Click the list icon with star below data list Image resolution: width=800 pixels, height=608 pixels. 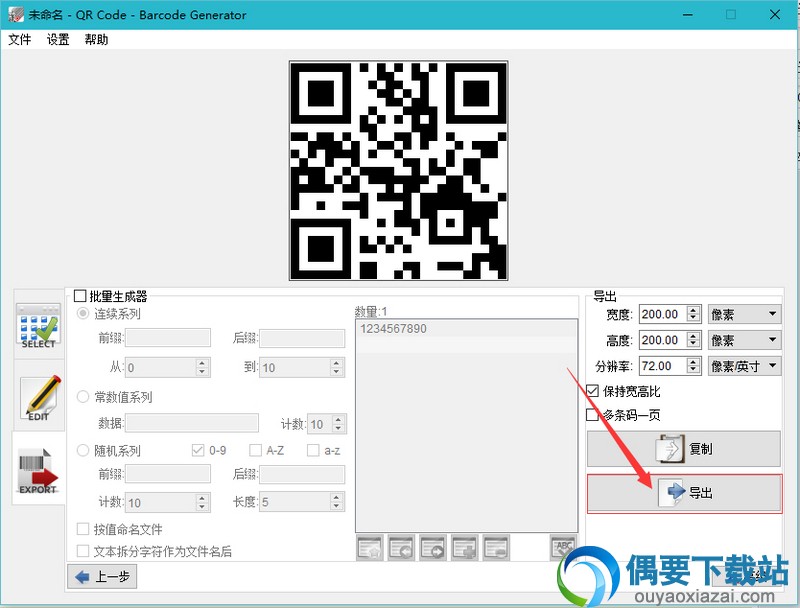click(x=369, y=547)
